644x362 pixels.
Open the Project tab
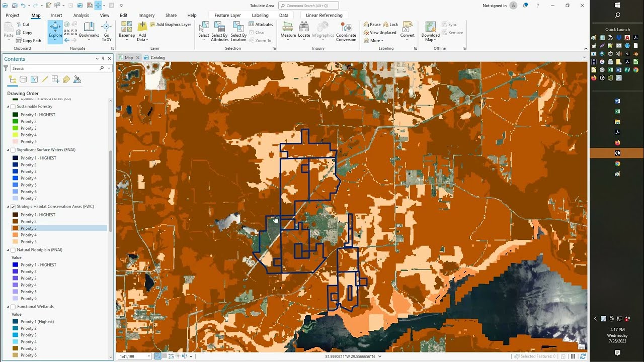pos(13,15)
